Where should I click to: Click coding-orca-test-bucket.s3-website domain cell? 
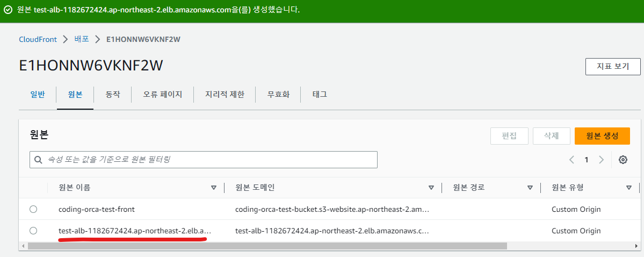(332, 209)
